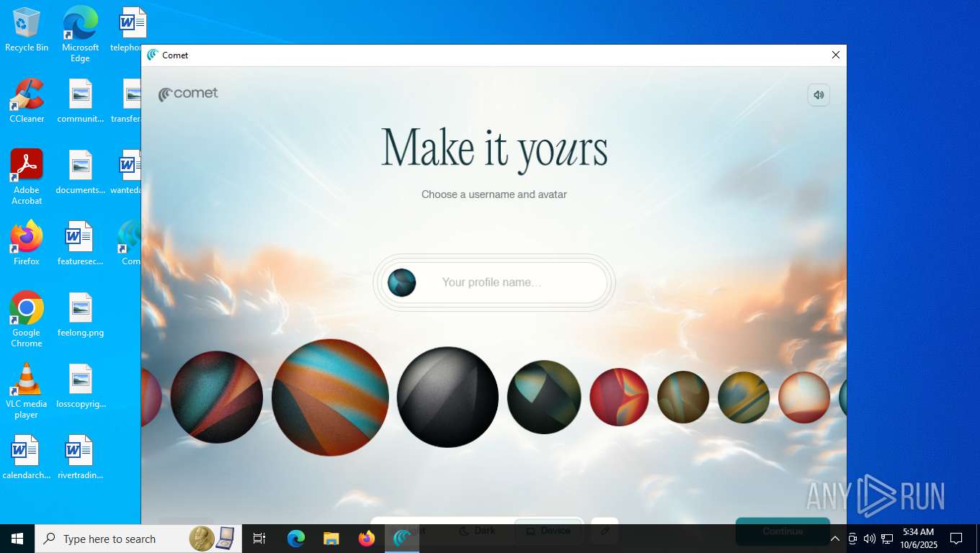Click the Meet Now camera tray icon
Image resolution: width=980 pixels, height=553 pixels.
point(852,539)
